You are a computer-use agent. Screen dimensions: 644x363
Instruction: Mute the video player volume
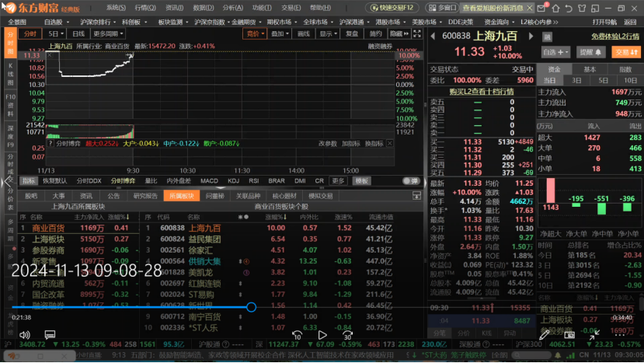click(x=25, y=335)
